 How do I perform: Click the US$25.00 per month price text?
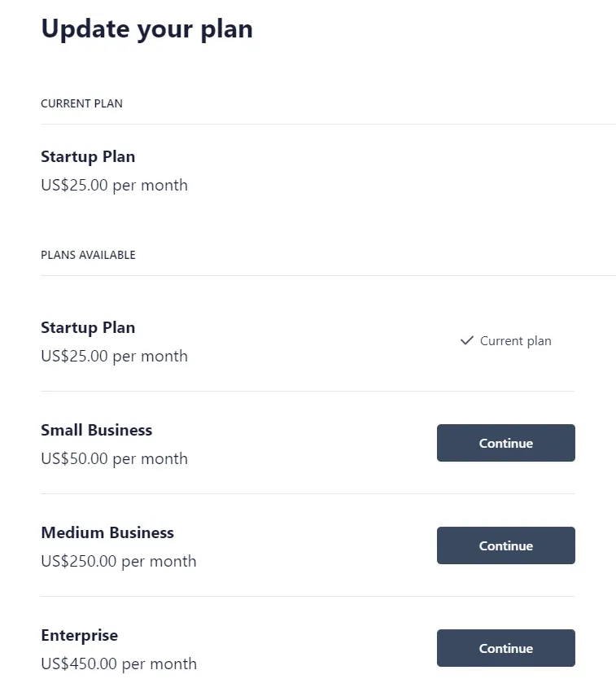point(114,185)
